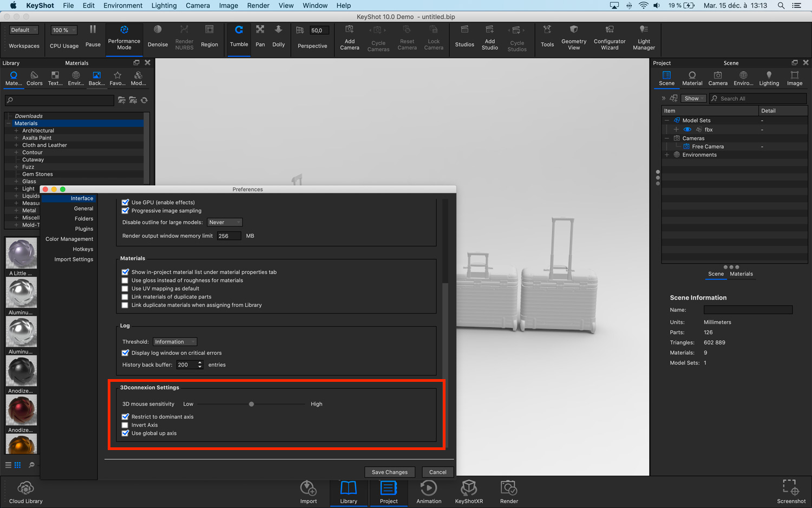Take a Screenshot of the viewport

click(791, 492)
